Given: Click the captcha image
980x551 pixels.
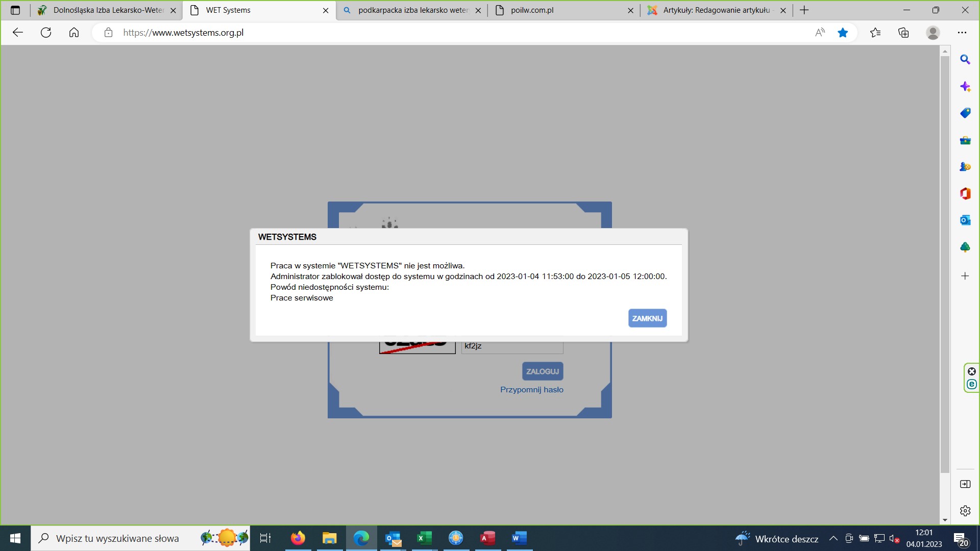Looking at the screenshot, I should pyautogui.click(x=417, y=347).
